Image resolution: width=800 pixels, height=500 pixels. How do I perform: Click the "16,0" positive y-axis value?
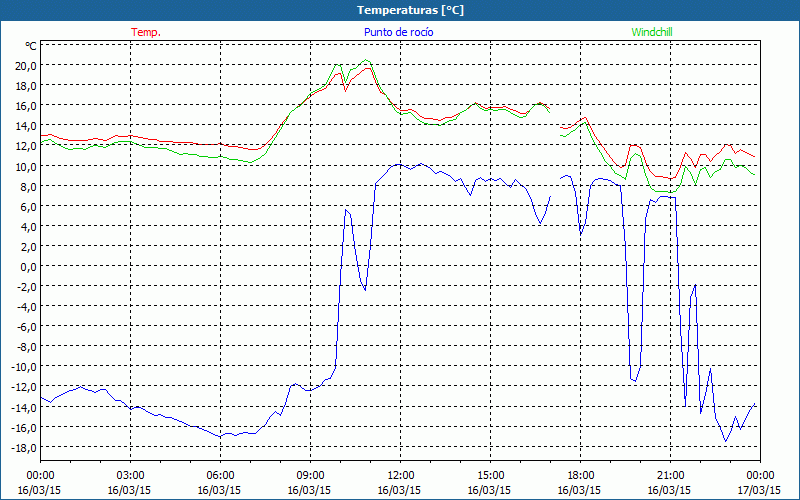(27, 106)
